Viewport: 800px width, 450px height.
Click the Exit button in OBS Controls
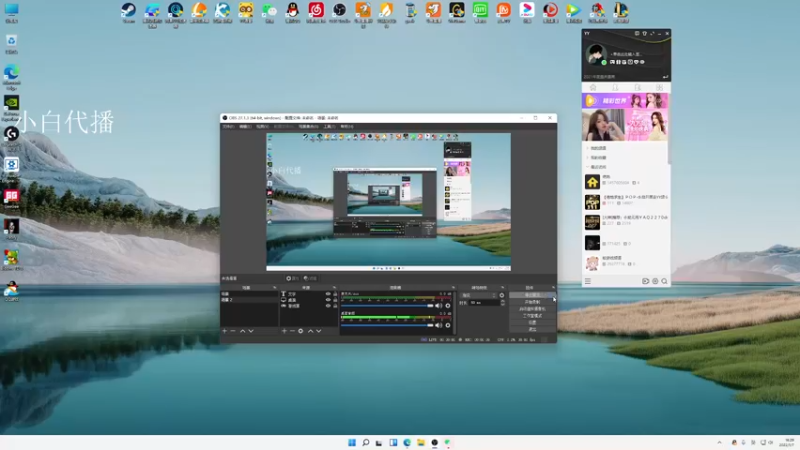click(532, 329)
